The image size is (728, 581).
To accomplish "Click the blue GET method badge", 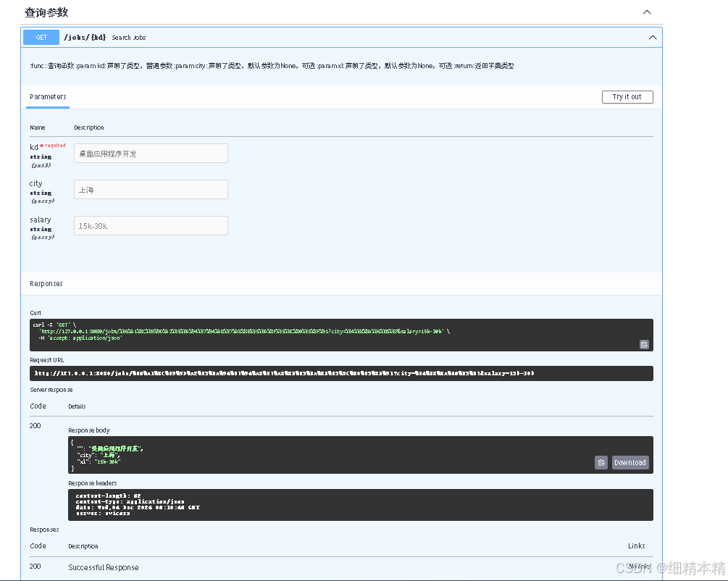I will coord(41,38).
